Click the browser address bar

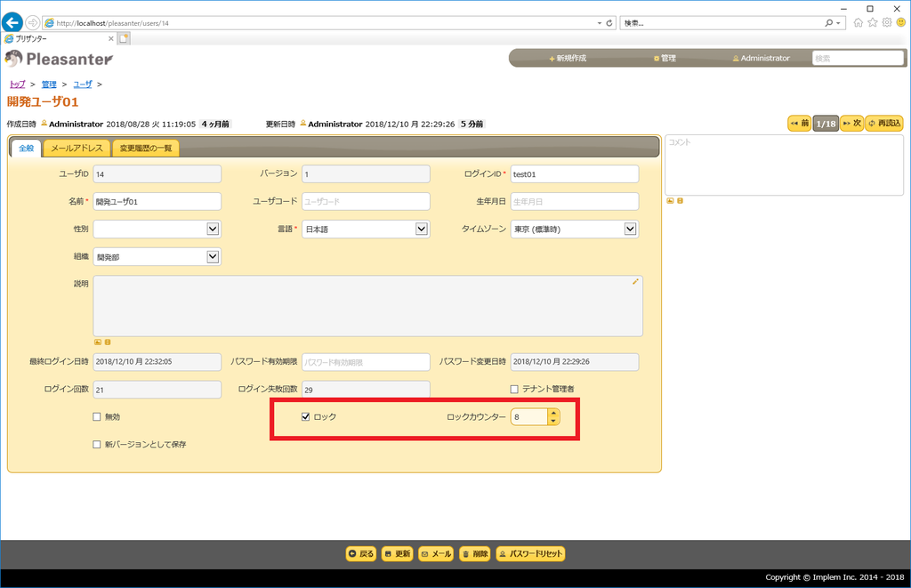coord(318,23)
